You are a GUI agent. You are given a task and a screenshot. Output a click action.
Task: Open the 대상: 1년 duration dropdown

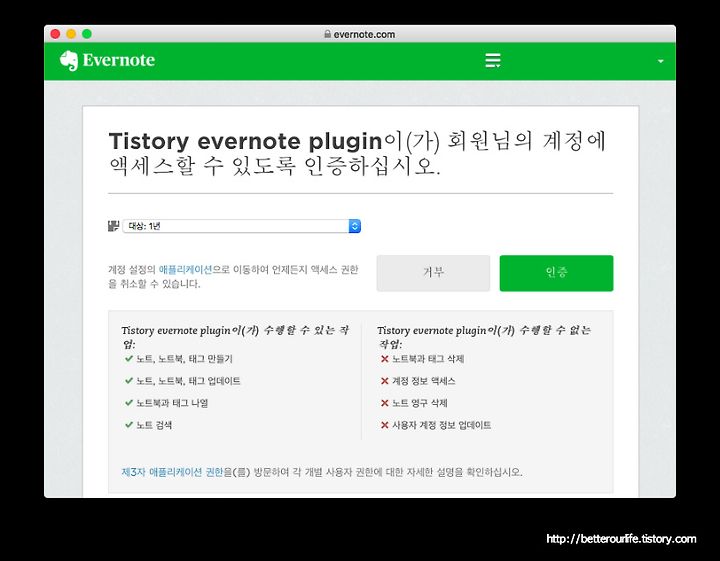(242, 226)
